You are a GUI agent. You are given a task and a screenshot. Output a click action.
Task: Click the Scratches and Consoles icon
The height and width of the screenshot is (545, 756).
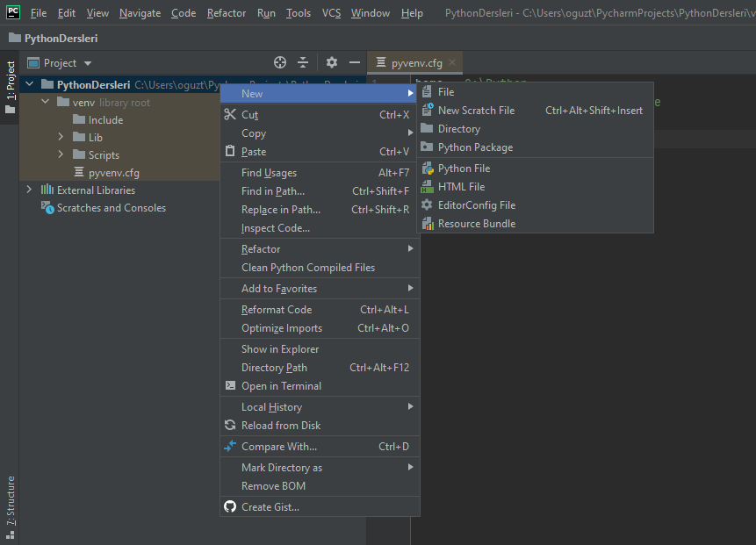coord(47,208)
